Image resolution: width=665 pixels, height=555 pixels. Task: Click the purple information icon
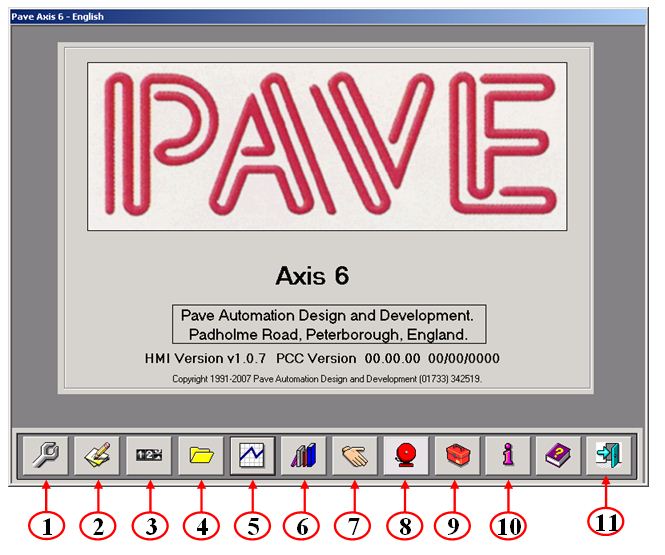point(508,456)
